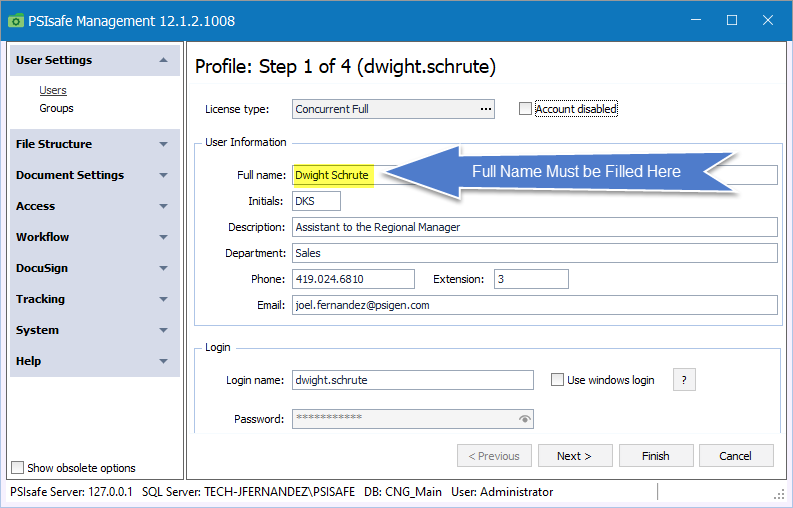Minimize the PSIsafe Management window
This screenshot has height=508, width=793.
tap(696, 20)
